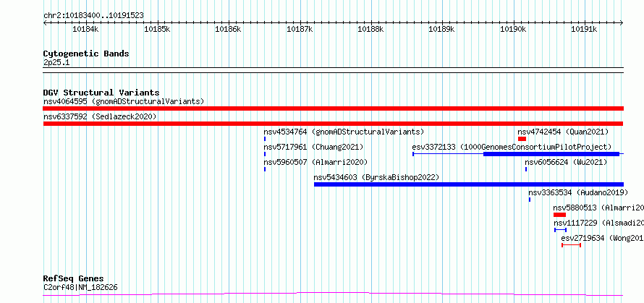This screenshot has height=303, width=644.
Task: Open variant nsv3363534 (Audano2019)
Action: (x=578, y=192)
